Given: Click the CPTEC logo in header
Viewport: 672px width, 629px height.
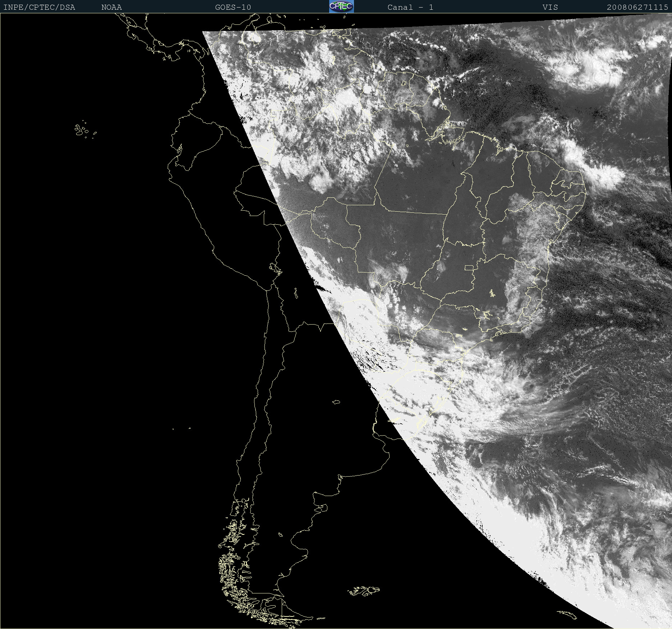Looking at the screenshot, I should (341, 6).
